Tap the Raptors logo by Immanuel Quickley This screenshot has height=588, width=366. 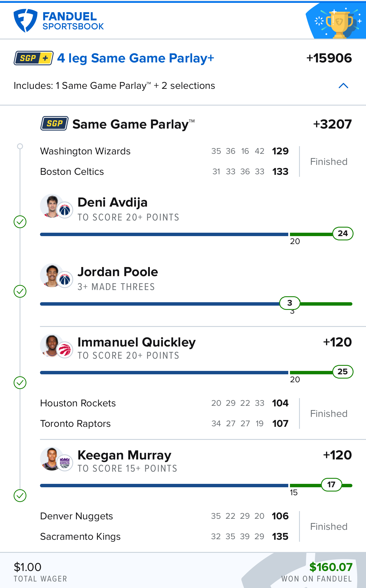[65, 350]
